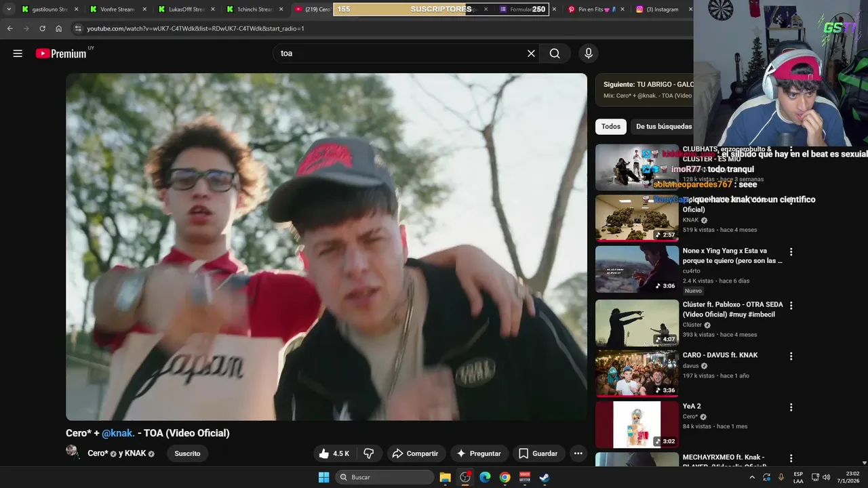868x488 pixels.
Task: Open CARO - DAVUS ft. KNAK title
Action: click(x=720, y=355)
